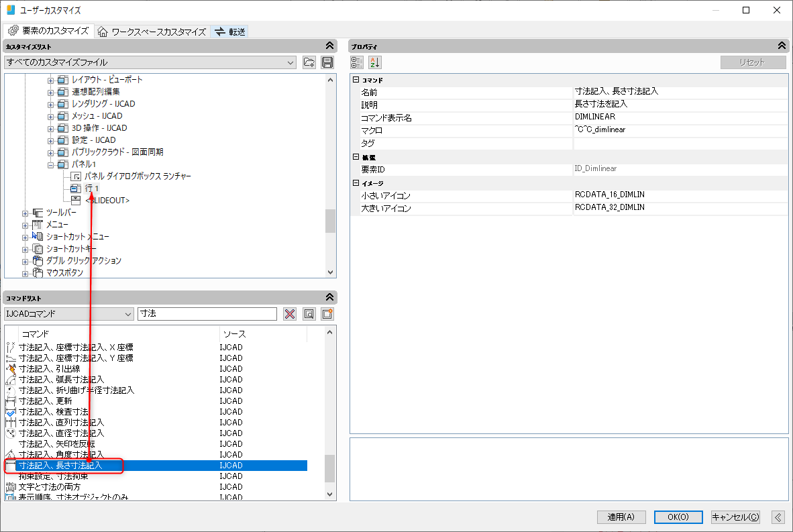Click the alphabetical sort properties icon
The width and height of the screenshot is (793, 532).
click(375, 62)
